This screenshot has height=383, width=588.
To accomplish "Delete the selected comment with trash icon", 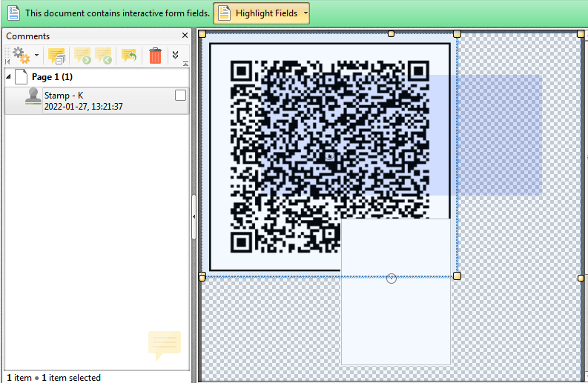I will tap(155, 56).
